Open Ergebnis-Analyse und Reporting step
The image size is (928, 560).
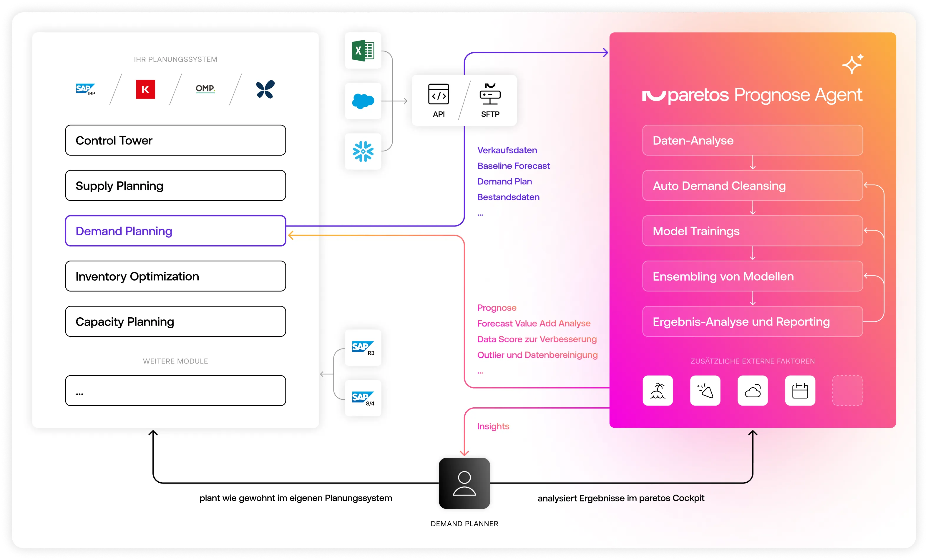point(753,321)
